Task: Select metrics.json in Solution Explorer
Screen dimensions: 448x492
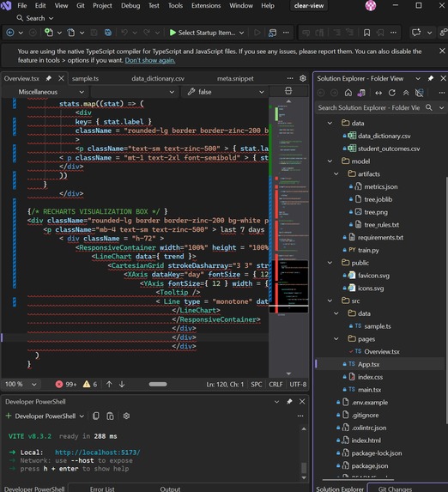Action: tap(380, 186)
